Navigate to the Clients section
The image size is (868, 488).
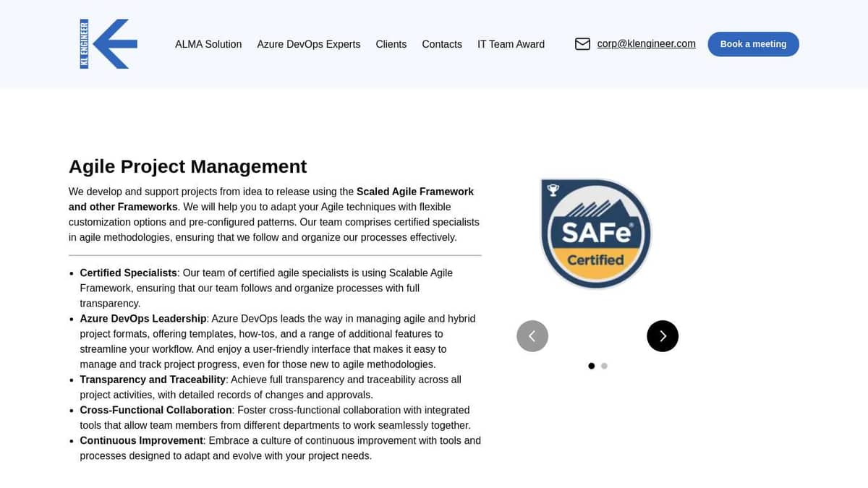(x=391, y=44)
